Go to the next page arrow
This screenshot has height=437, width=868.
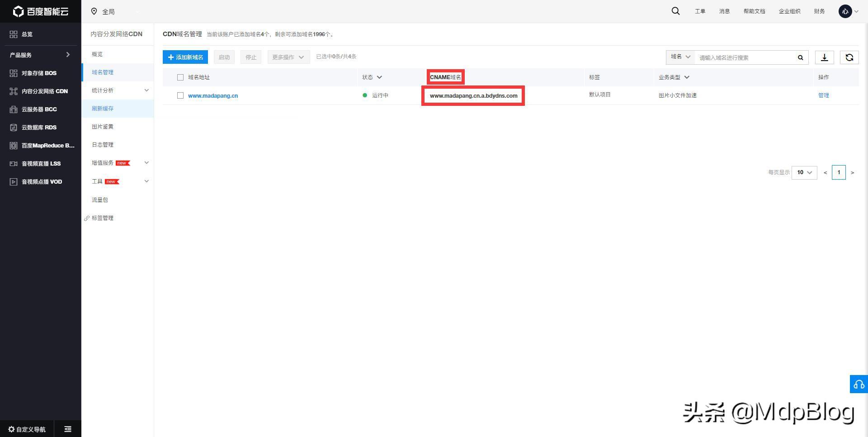pyautogui.click(x=853, y=173)
